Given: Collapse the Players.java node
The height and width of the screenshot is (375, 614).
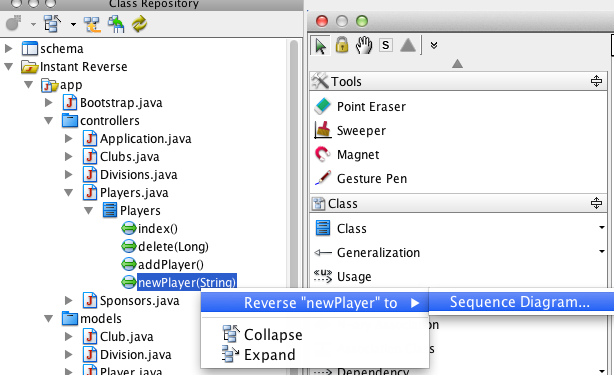Looking at the screenshot, I should (69, 193).
